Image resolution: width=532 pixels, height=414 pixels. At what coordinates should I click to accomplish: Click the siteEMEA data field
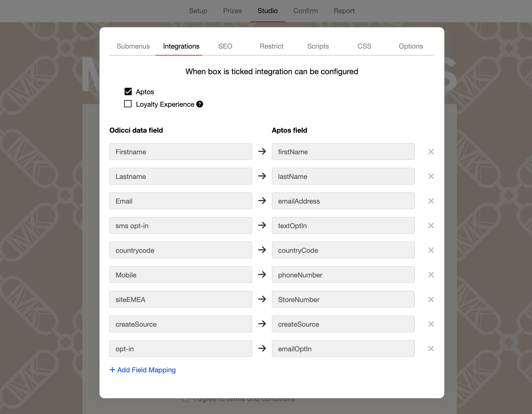click(x=181, y=299)
